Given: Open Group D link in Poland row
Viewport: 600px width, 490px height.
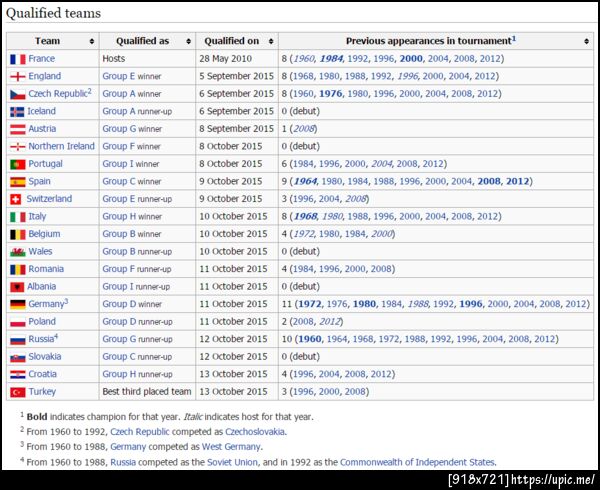Looking at the screenshot, I should [119, 322].
